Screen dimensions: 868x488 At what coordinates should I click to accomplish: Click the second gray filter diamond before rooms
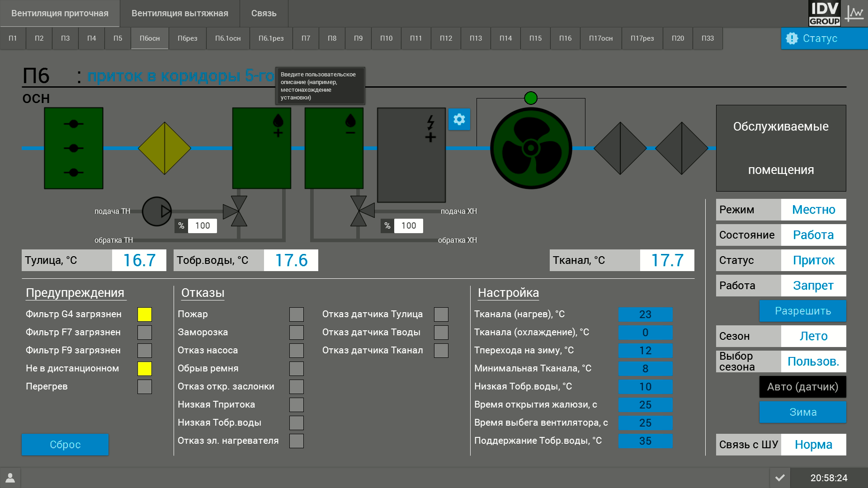(682, 148)
